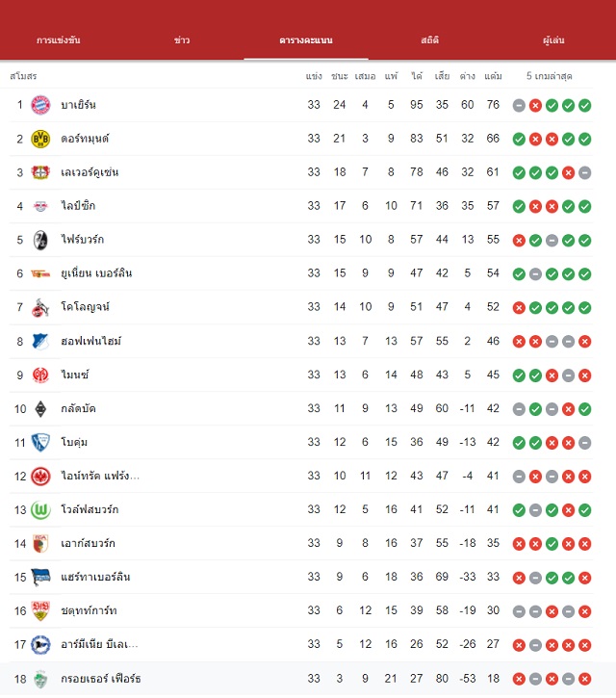Open the สถิติ tab
The height and width of the screenshot is (698, 616).
click(430, 40)
